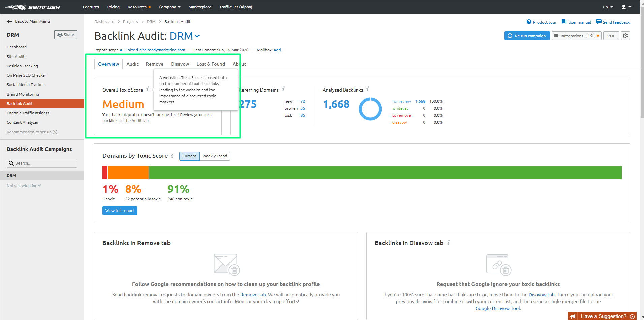
Task: Switch to the Disavow tab
Action: 180,64
